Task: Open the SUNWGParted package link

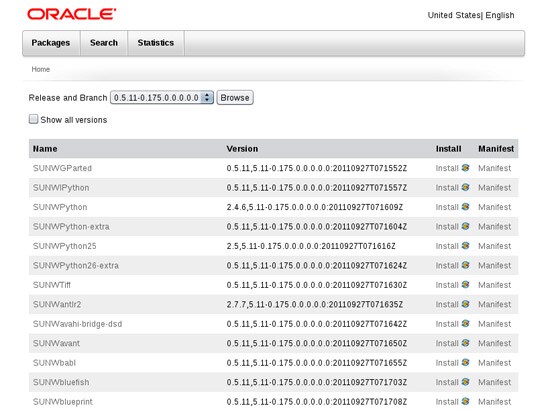Action: click(62, 168)
